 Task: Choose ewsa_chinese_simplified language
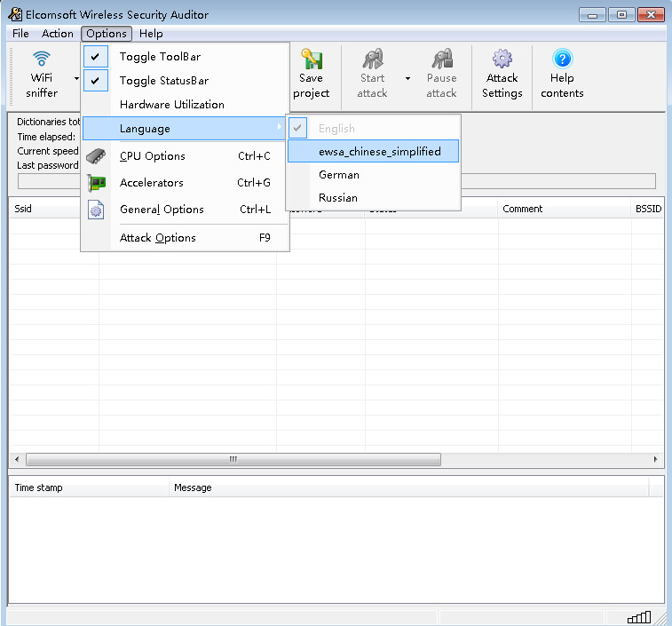pyautogui.click(x=374, y=151)
